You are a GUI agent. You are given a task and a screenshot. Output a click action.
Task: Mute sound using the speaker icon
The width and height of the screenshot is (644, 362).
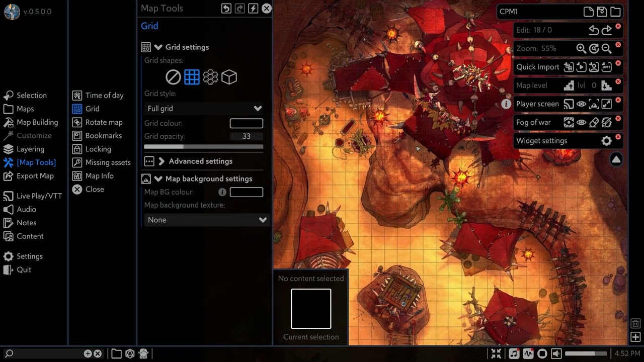(556, 354)
